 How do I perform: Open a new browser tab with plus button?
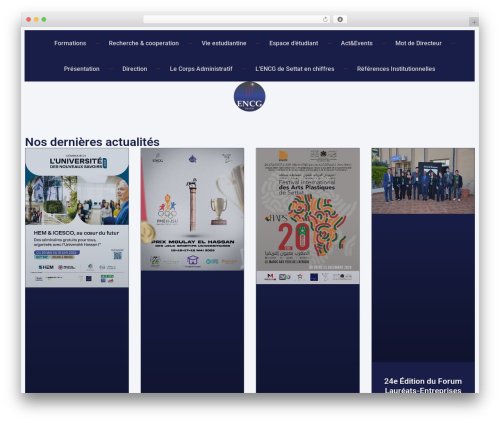474,22
